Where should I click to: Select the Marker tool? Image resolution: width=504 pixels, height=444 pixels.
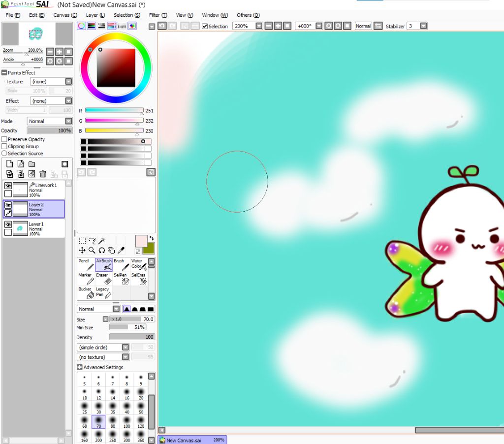(86, 279)
